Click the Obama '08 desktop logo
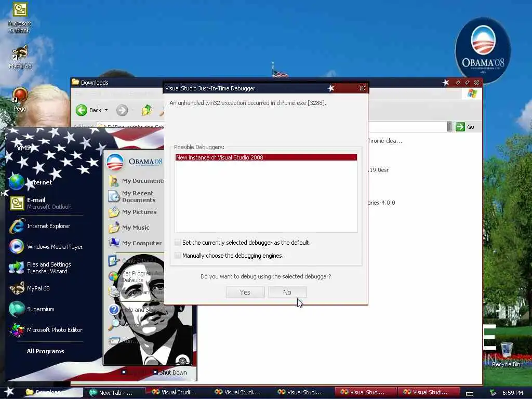 pos(483,50)
